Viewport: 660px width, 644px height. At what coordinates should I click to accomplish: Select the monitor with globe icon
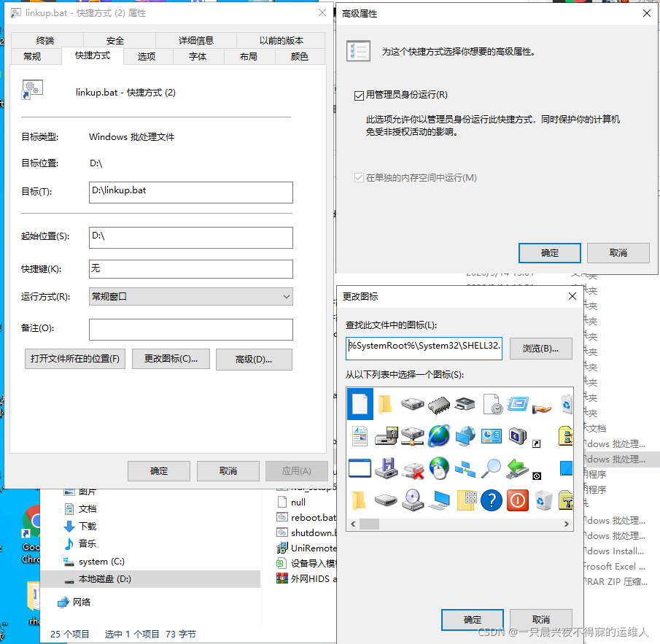[465, 436]
